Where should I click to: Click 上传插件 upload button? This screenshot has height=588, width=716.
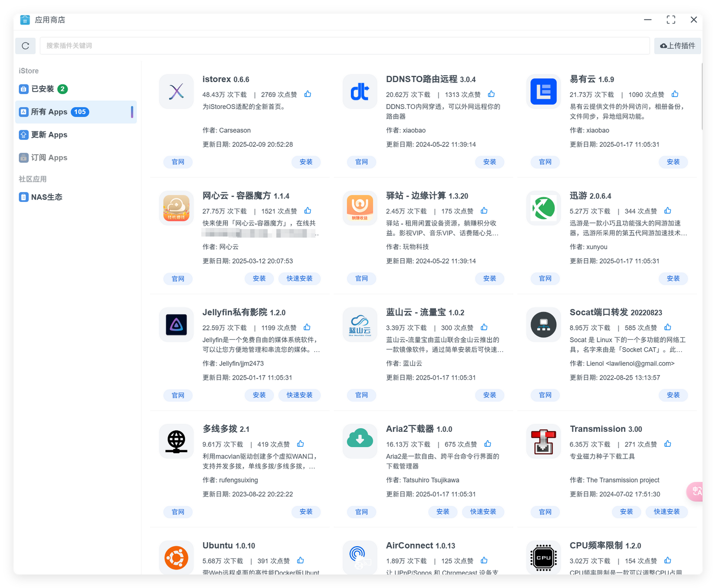[678, 46]
